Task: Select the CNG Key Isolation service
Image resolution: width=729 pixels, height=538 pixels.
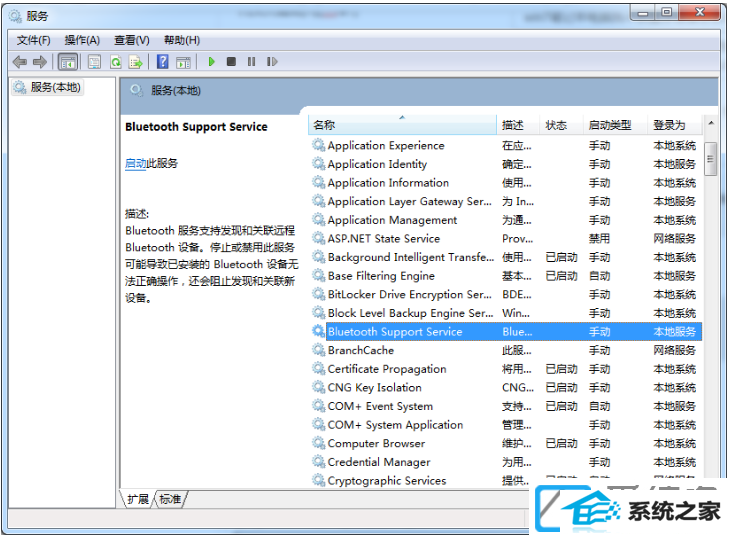Action: (506, 387)
